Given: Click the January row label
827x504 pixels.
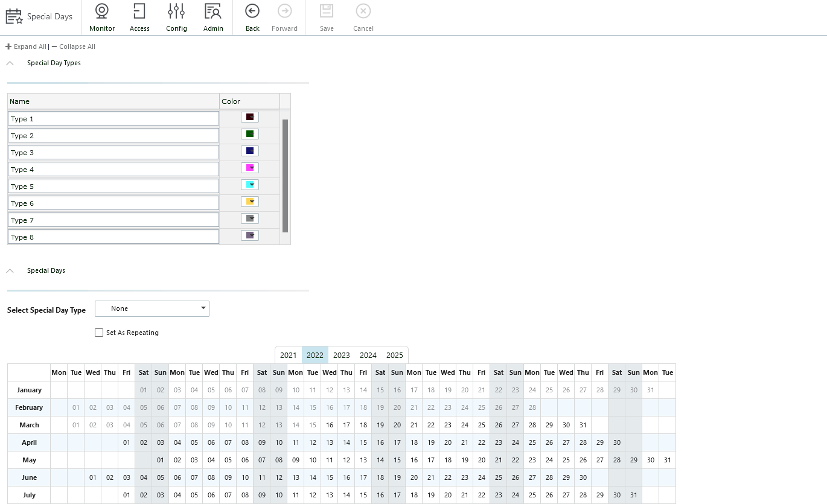Looking at the screenshot, I should point(29,390).
